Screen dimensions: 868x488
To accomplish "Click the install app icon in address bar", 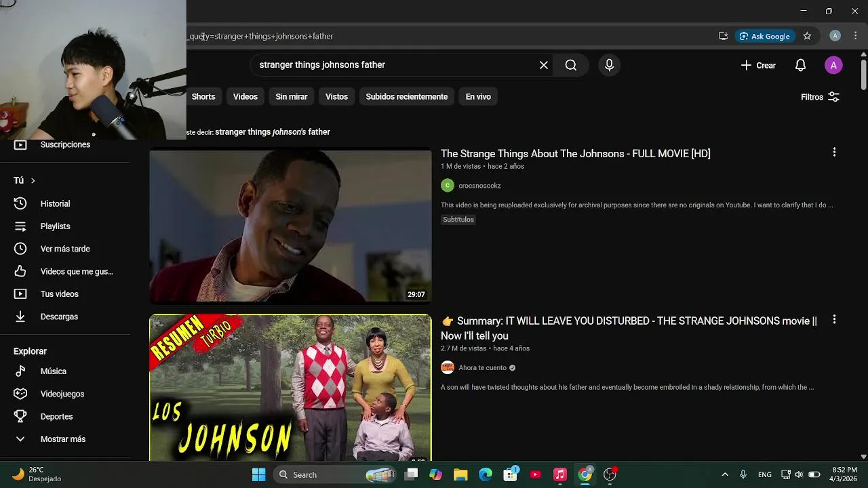I will (724, 36).
